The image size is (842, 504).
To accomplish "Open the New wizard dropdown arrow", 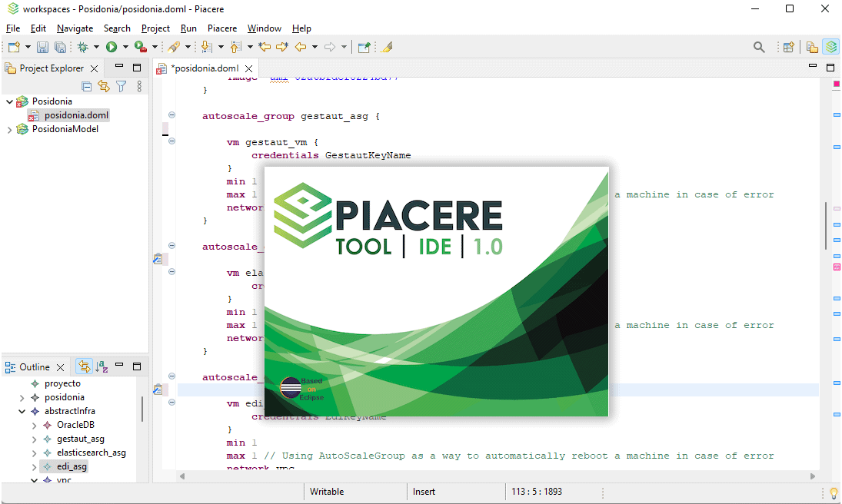I will click(x=28, y=47).
